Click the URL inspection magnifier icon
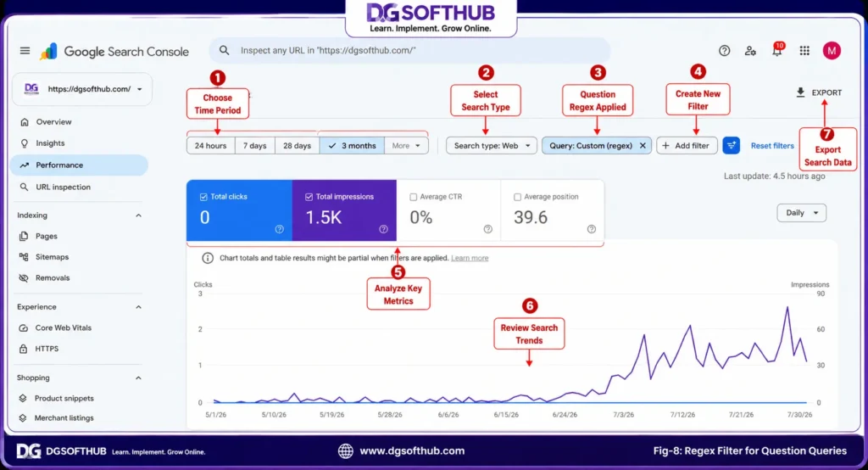 click(24, 187)
